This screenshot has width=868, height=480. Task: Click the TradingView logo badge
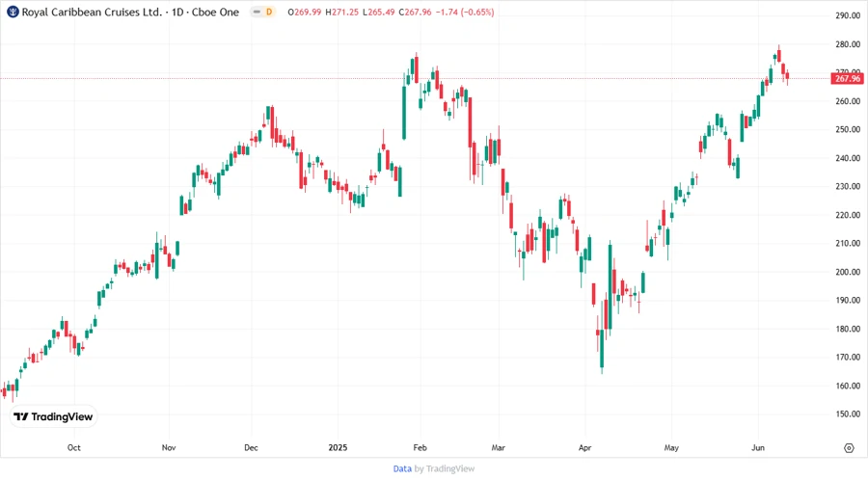coord(53,416)
